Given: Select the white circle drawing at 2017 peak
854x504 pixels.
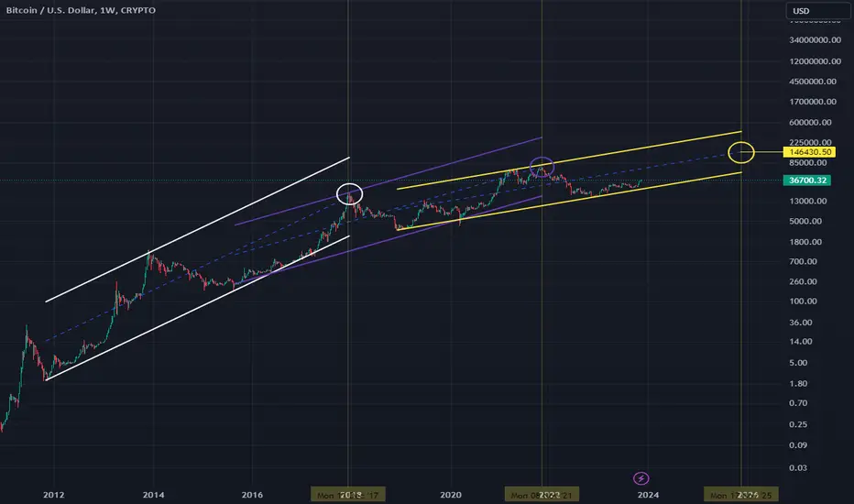Looking at the screenshot, I should tap(350, 194).
